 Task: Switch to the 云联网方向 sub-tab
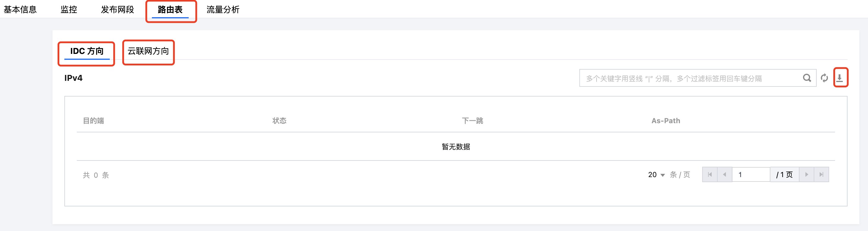pos(148,51)
